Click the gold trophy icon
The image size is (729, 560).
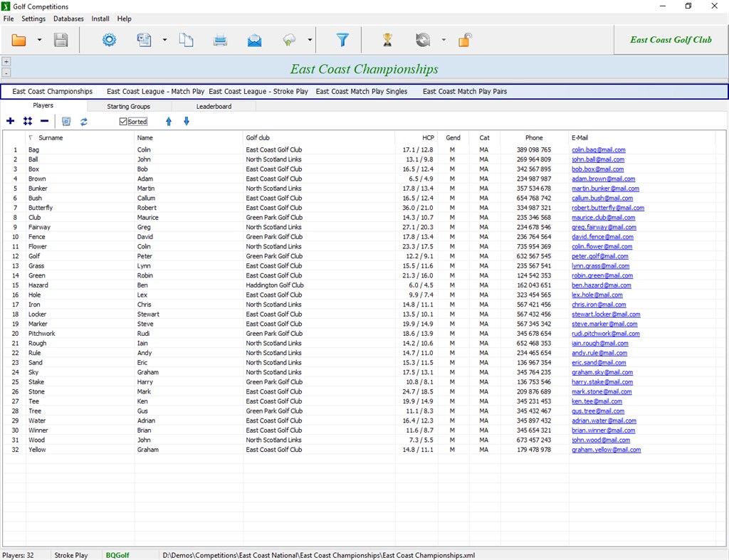pos(387,40)
